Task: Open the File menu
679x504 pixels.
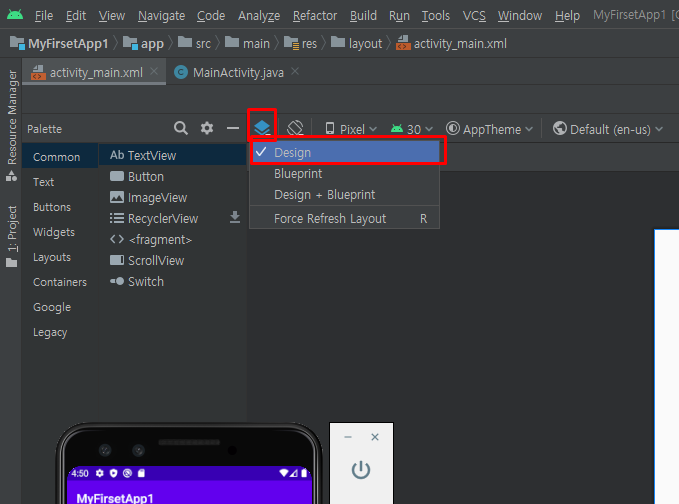Action: [44, 16]
